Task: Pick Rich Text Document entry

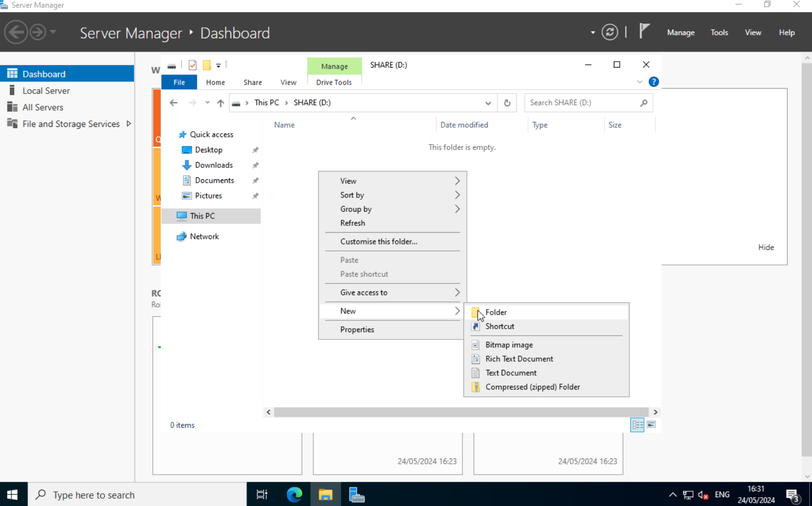Action: point(546,359)
